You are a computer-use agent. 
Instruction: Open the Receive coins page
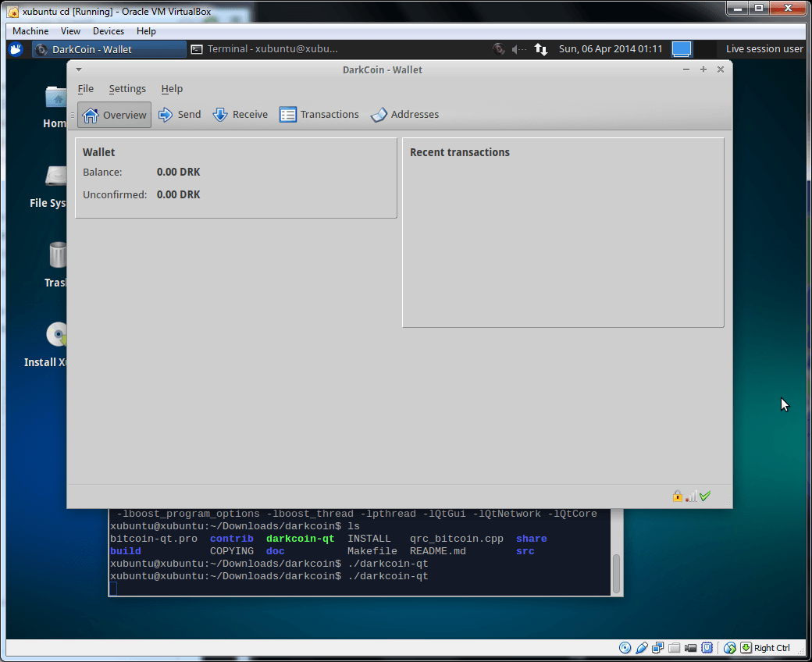(240, 115)
